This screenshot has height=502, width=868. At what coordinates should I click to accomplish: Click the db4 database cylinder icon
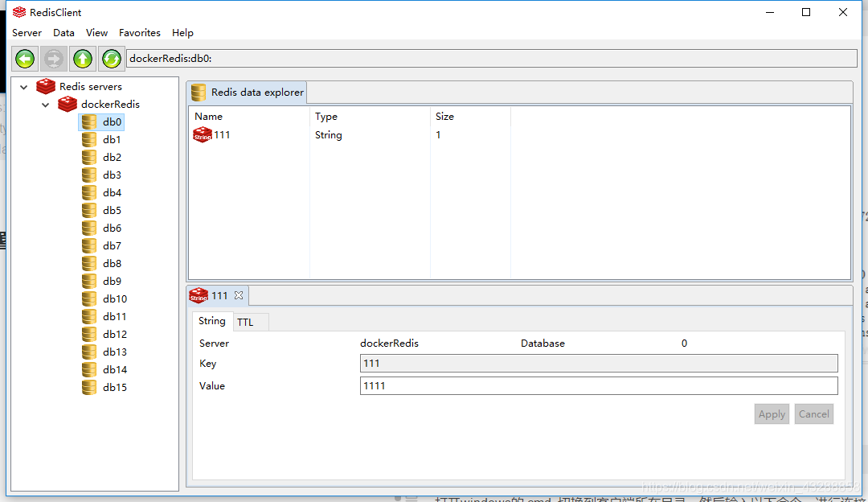(89, 193)
